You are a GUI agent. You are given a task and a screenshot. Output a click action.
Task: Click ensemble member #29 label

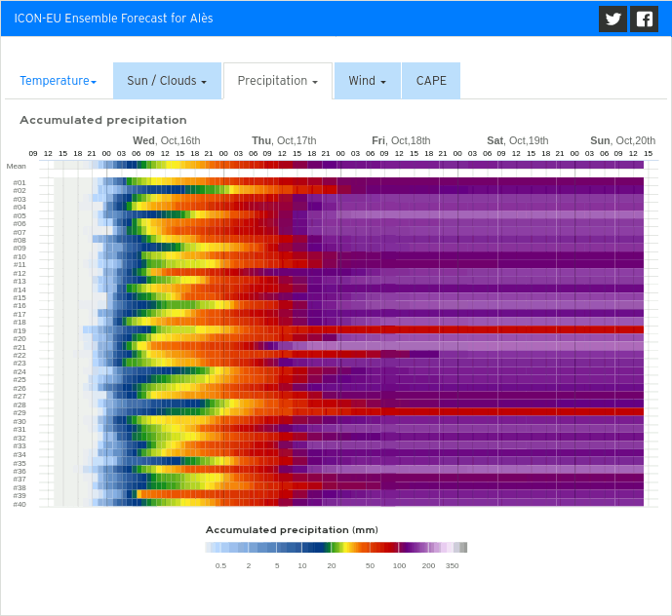pos(20,413)
